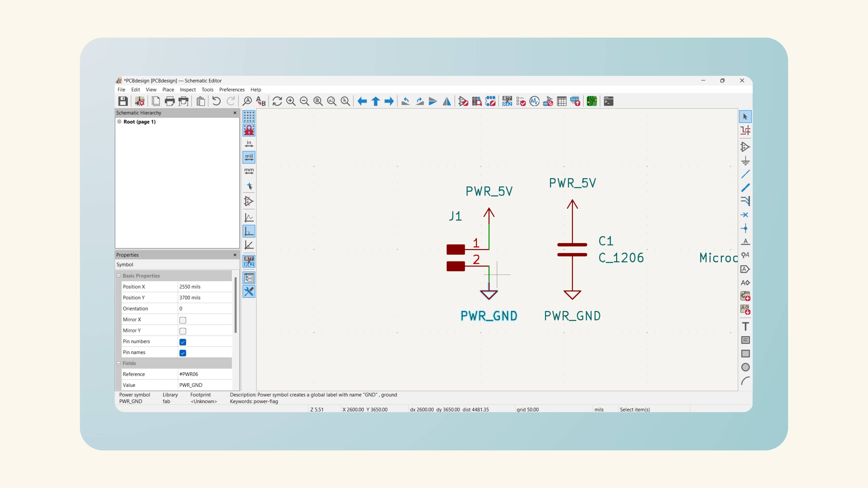The height and width of the screenshot is (488, 868).
Task: Check the Mirror X checkbox
Action: pos(183,320)
